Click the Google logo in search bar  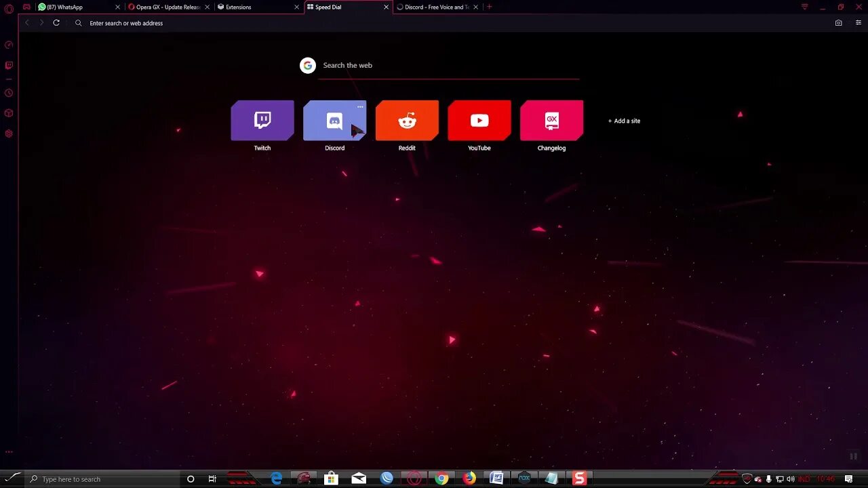tap(308, 65)
